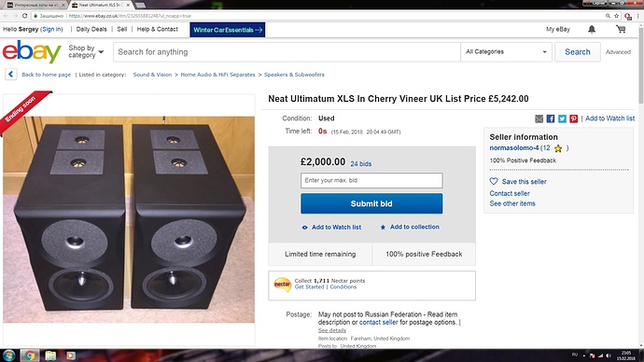
Task: Click the page vertical scrollbar
Action: pos(640,185)
